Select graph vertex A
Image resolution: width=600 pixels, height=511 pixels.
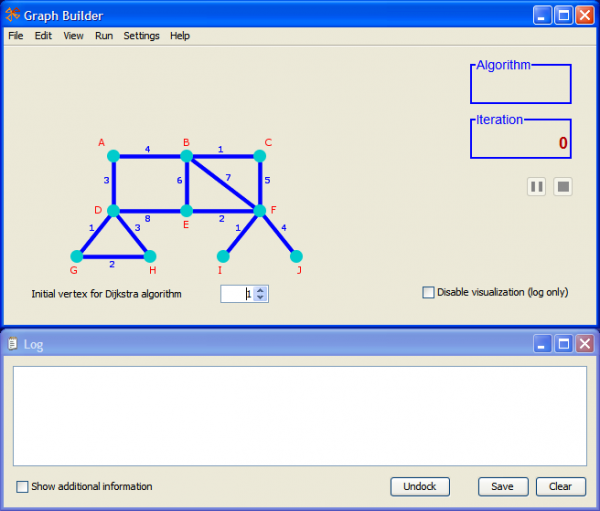(113, 156)
